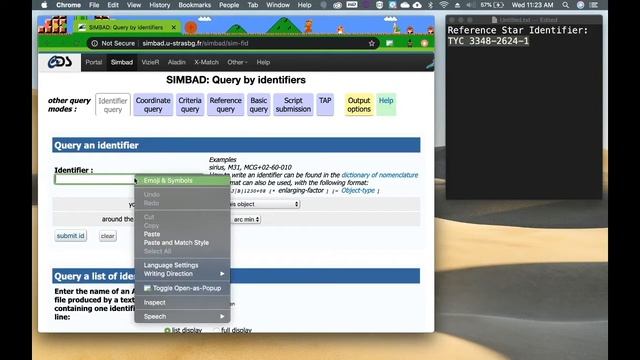Click the clear button
Screen dimensions: 640x360
click(108, 236)
